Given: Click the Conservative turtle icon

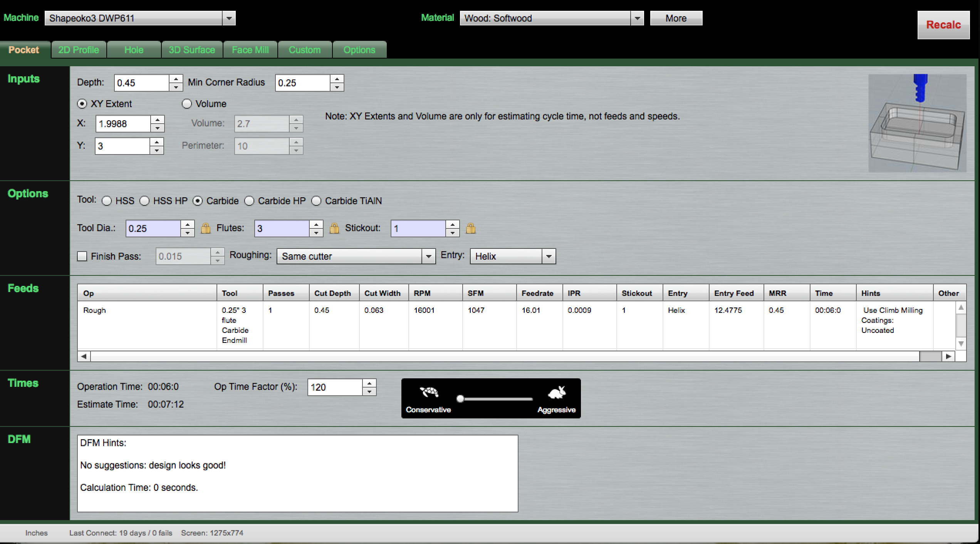Looking at the screenshot, I should point(429,393).
